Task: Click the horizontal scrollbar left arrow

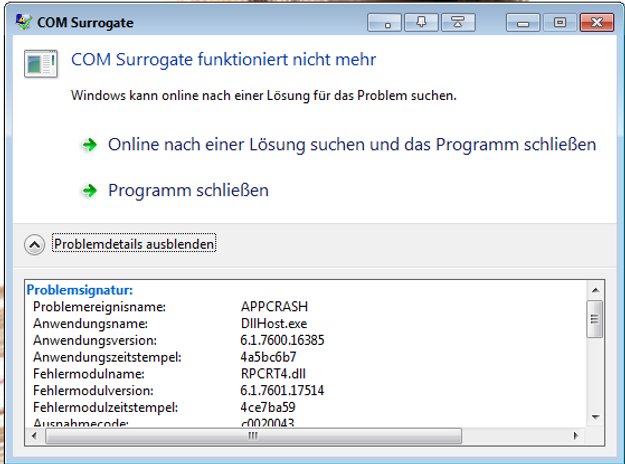Action: tap(35, 436)
